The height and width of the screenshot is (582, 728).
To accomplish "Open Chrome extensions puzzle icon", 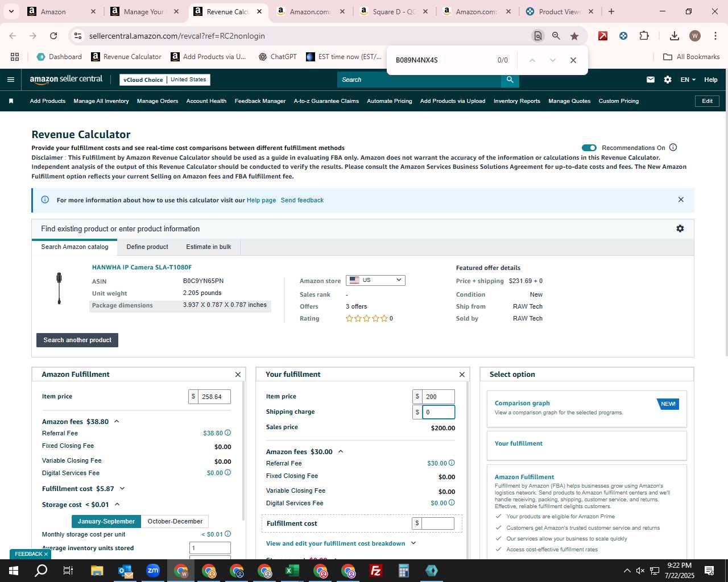I will (x=644, y=36).
